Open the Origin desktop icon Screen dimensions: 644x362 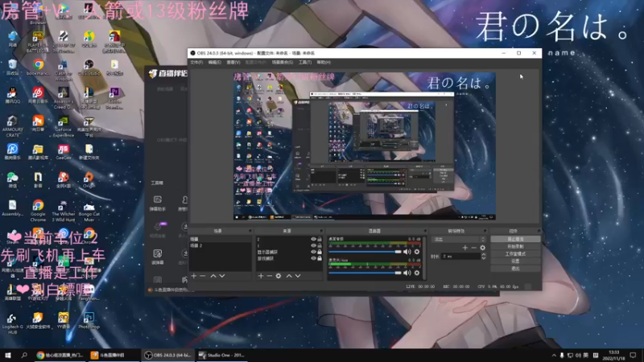pos(89,179)
